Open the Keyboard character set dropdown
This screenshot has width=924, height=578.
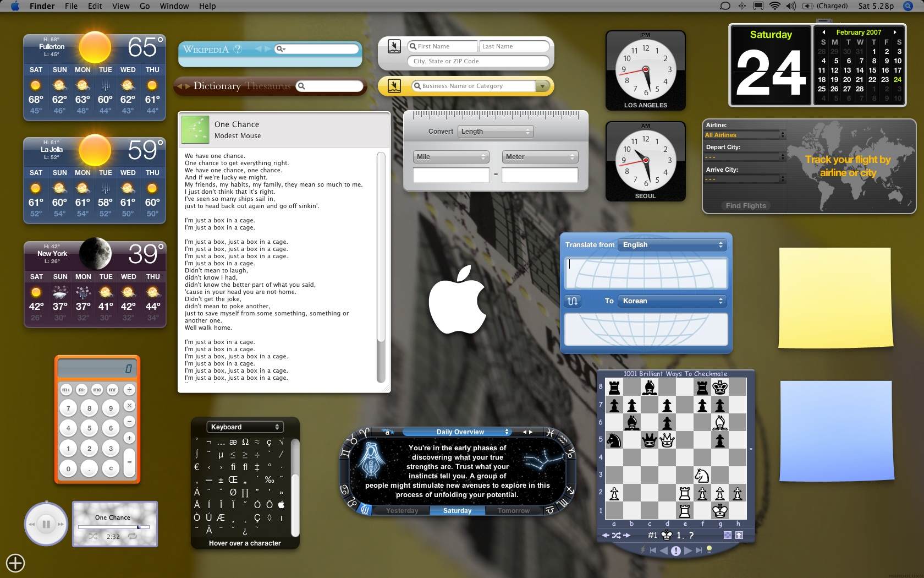(245, 427)
